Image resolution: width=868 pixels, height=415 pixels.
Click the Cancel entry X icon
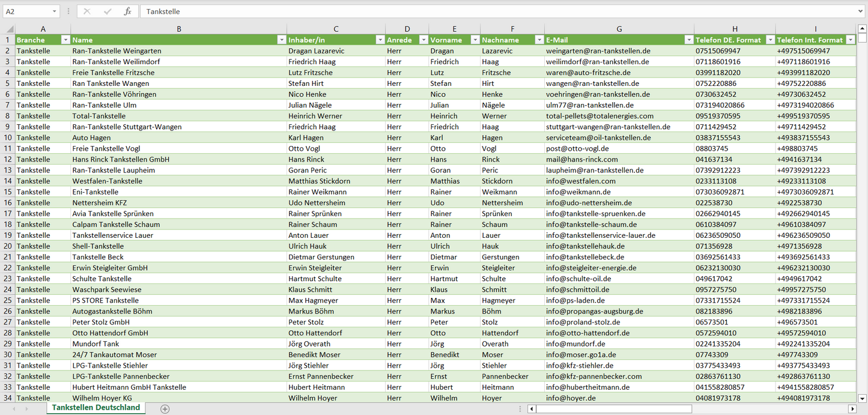[87, 11]
